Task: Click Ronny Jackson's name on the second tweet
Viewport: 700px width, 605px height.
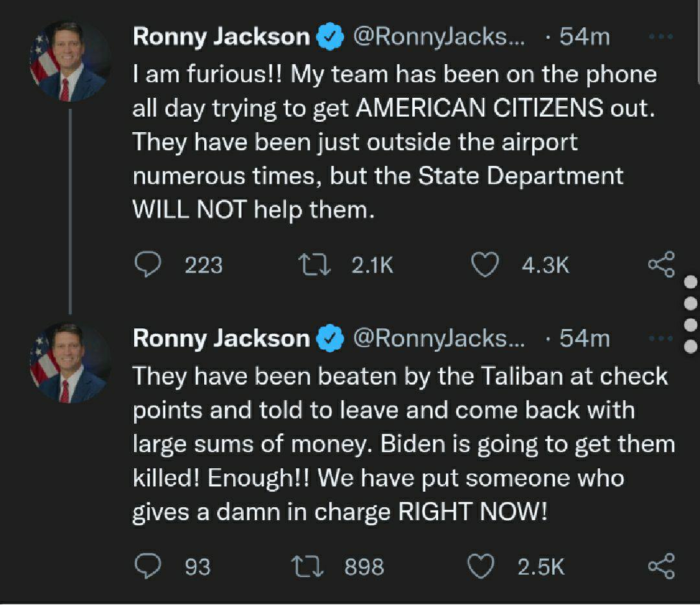Action: 221,338
